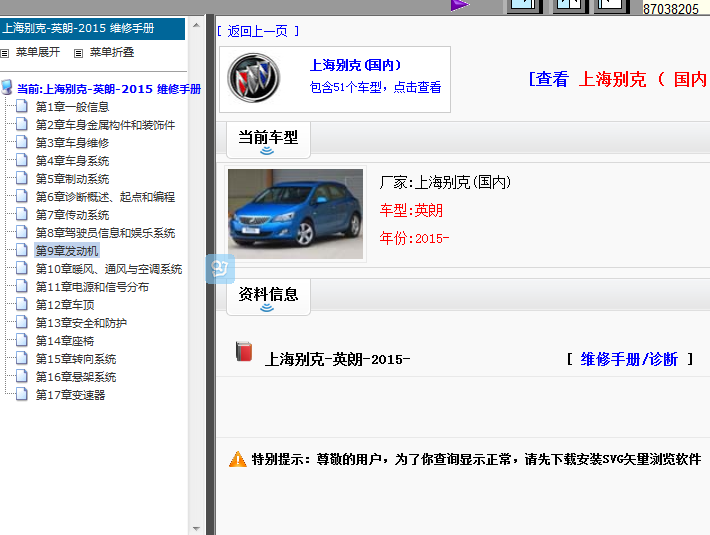Open chapter 第2章车身金属构件和装饰件
Screen dimensions: 710x535
point(105,125)
